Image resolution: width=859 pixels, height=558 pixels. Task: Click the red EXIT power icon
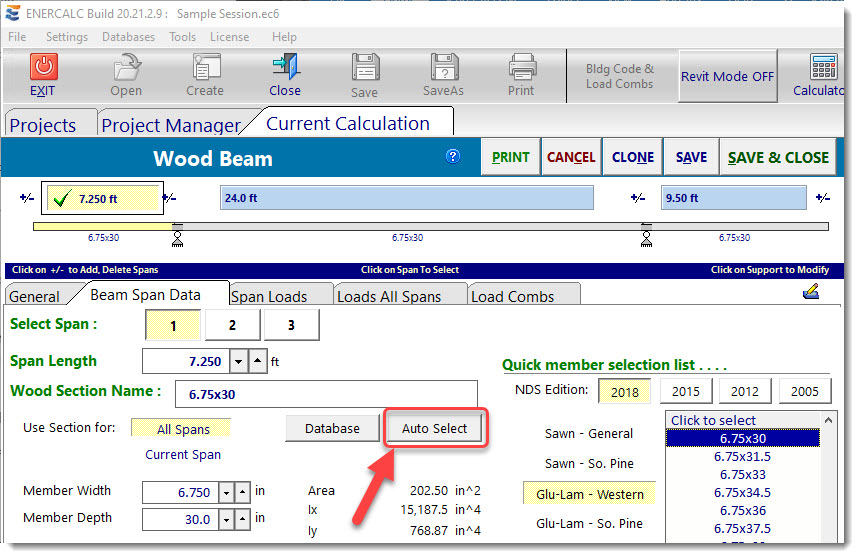coord(43,68)
